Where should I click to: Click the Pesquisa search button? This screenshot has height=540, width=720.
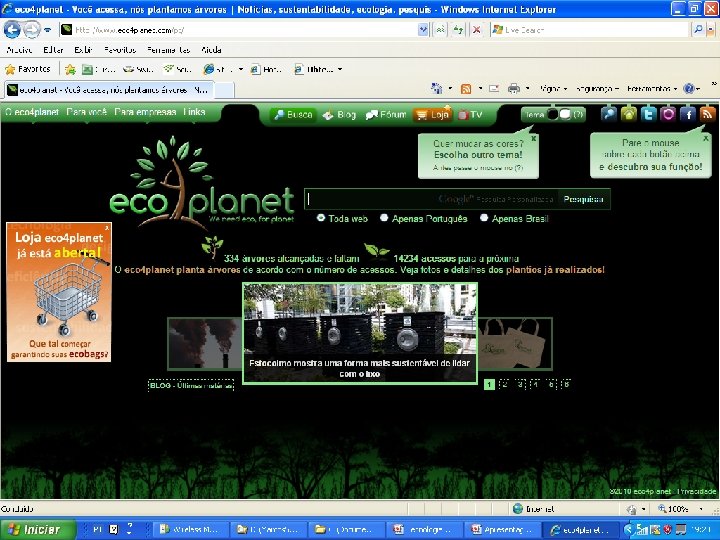pos(583,199)
